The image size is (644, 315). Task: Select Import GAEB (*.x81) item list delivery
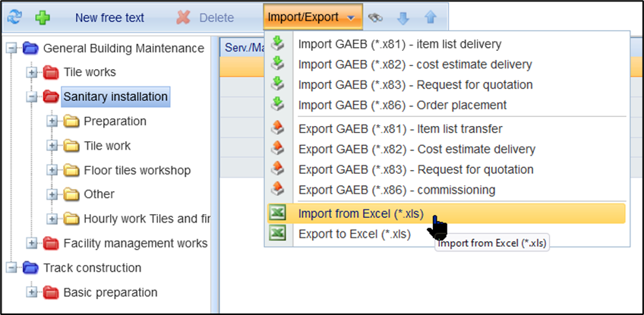pos(399,45)
